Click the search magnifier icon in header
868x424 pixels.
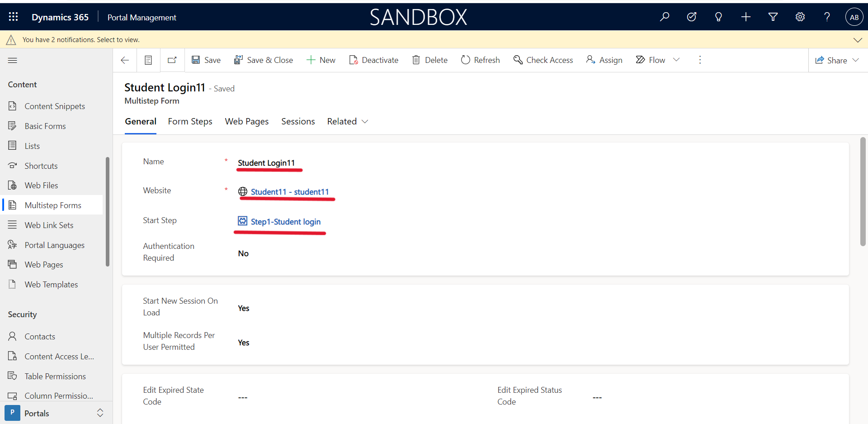[664, 17]
